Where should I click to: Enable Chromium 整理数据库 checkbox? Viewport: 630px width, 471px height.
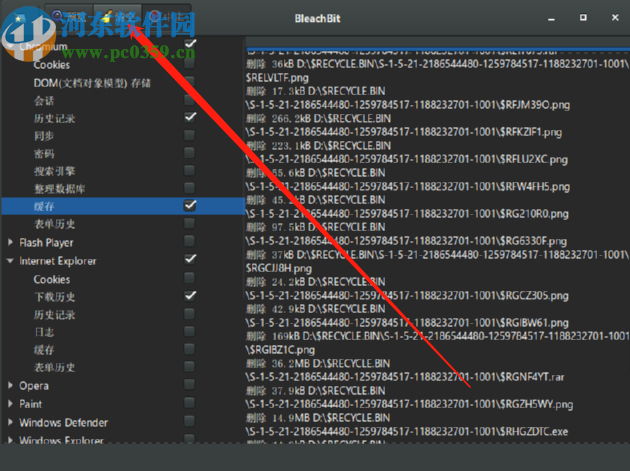pos(190,188)
